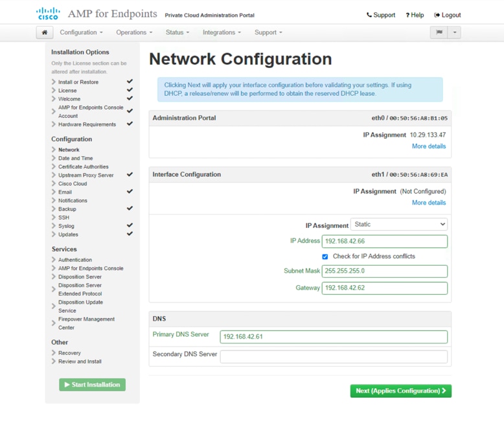Click the Start Installation button
The image size is (504, 423).
click(92, 385)
